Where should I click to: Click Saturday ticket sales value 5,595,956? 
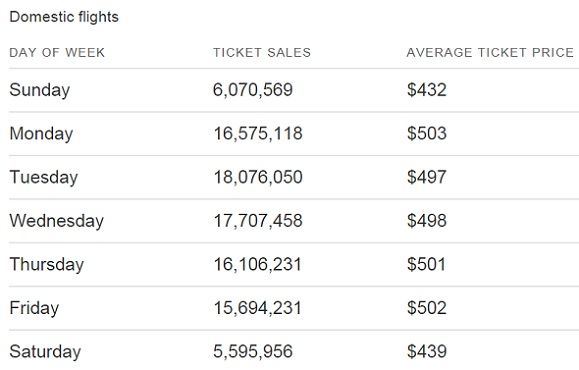tap(253, 352)
